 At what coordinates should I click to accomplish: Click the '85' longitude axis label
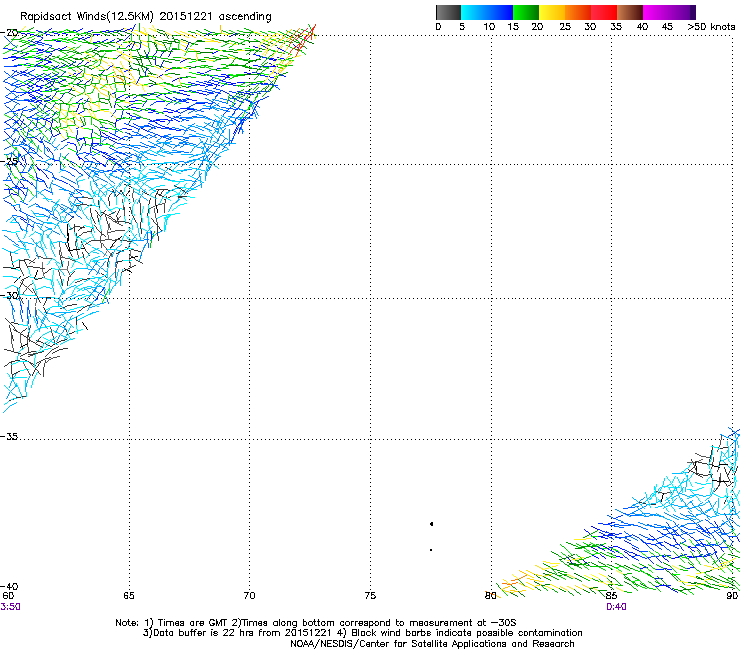[611, 596]
